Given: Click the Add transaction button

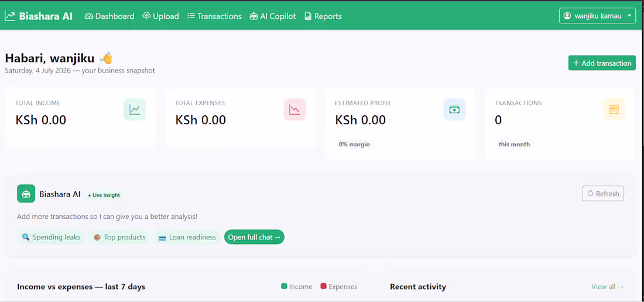Looking at the screenshot, I should pos(602,63).
